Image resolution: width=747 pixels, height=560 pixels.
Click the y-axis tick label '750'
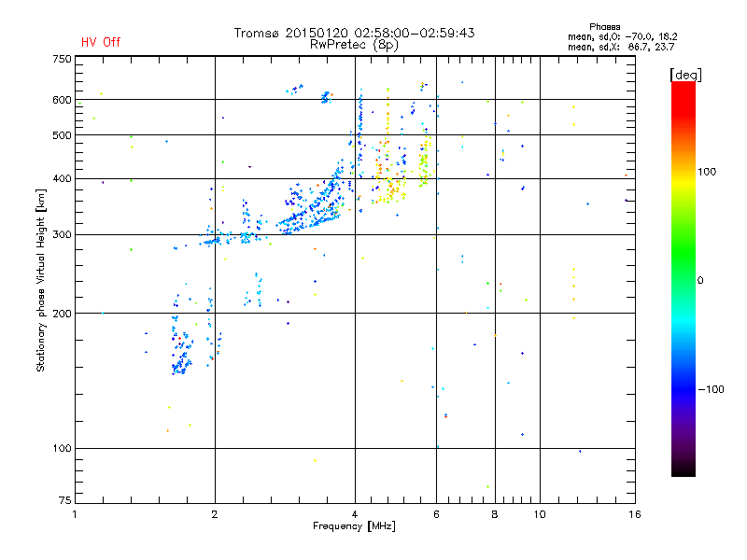click(62, 59)
